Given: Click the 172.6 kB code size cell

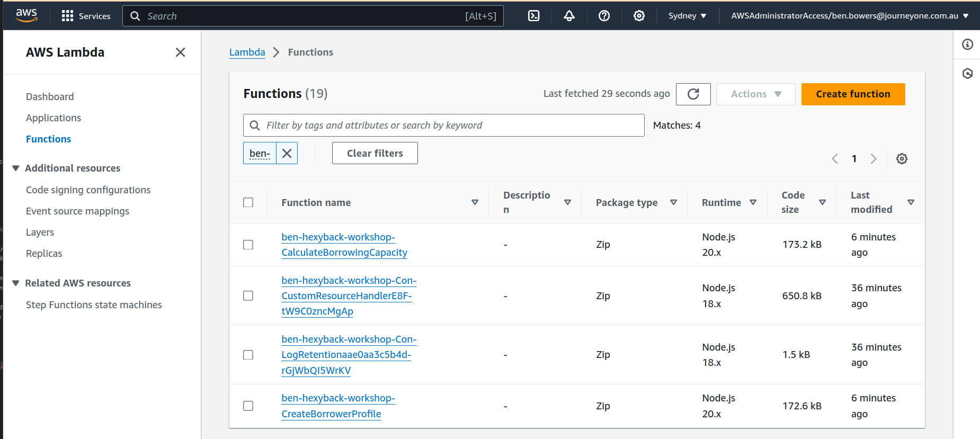Looking at the screenshot, I should pos(802,406).
